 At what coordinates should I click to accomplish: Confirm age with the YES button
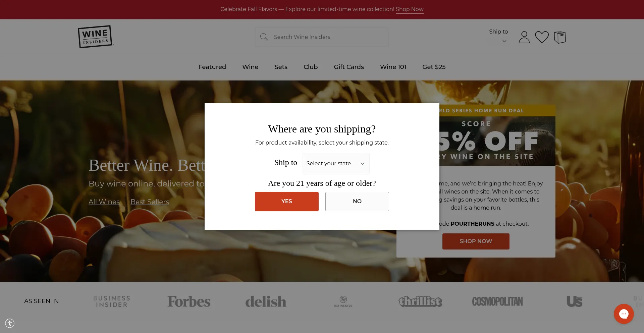point(286,201)
